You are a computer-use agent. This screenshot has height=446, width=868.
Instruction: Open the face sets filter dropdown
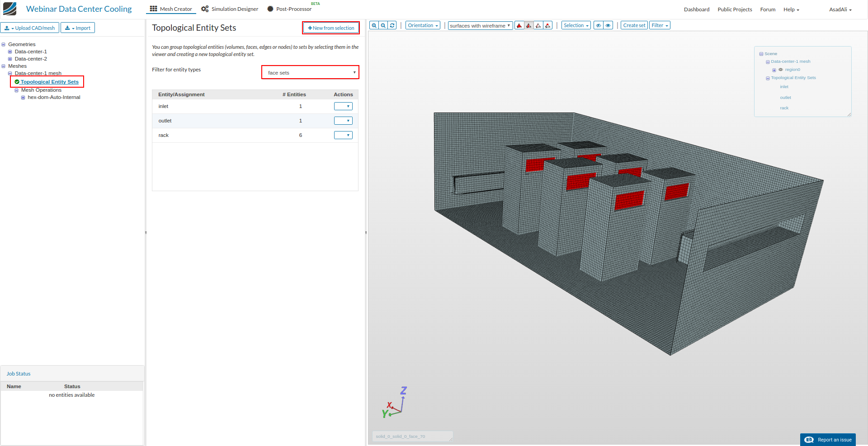310,72
